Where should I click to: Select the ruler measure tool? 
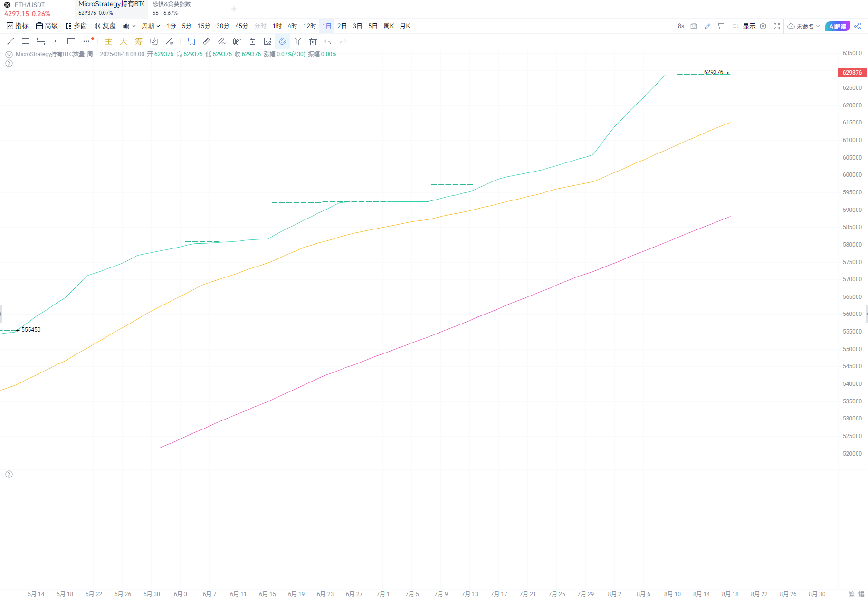(206, 41)
